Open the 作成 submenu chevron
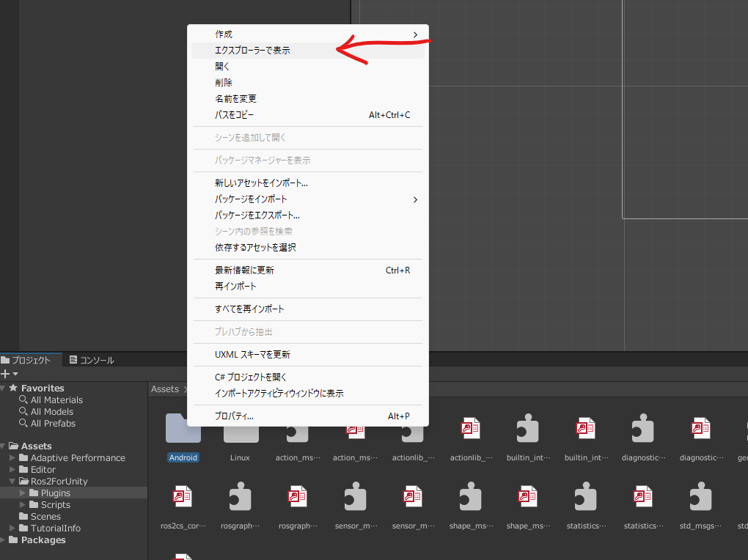The image size is (748, 560). 415,34
